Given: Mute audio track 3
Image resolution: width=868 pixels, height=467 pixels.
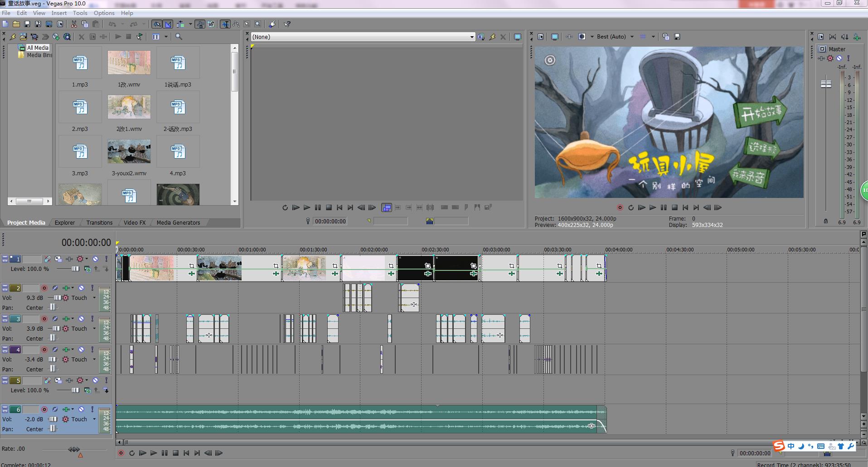Looking at the screenshot, I should pos(82,319).
